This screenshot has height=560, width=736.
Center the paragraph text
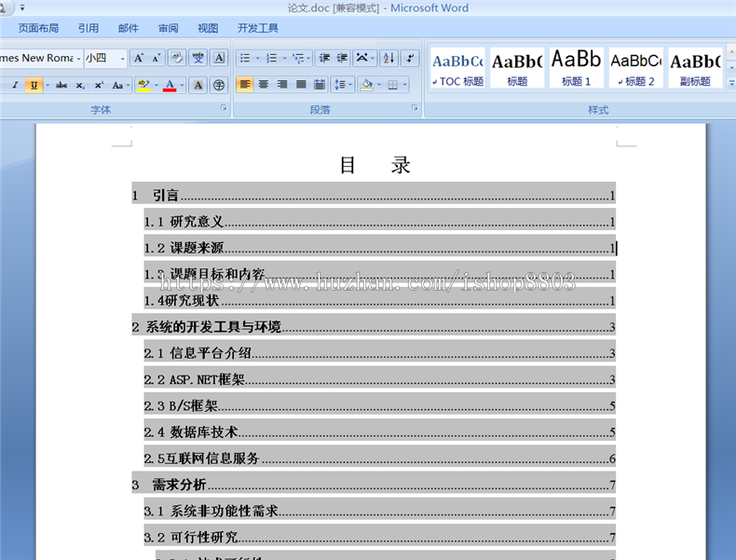point(264,85)
